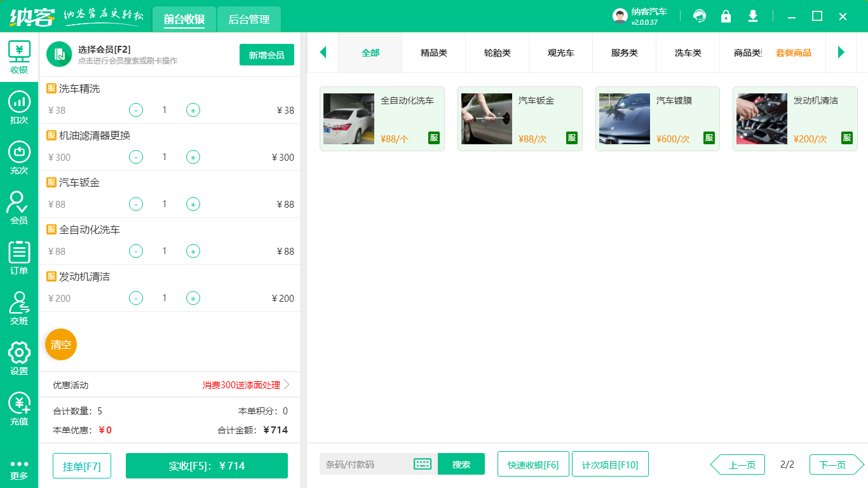
Task: Open the 套餐商品 category
Action: pos(794,53)
